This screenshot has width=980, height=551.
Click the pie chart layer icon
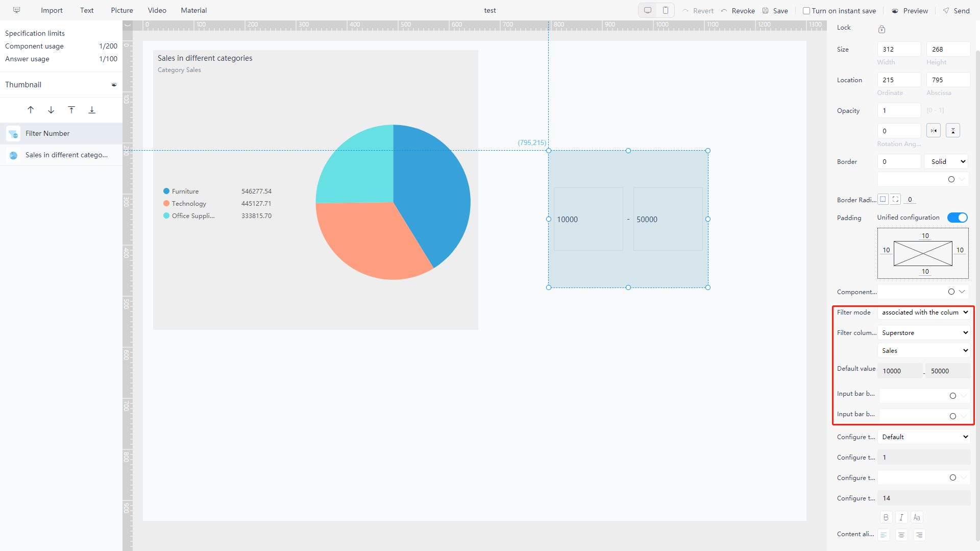click(13, 155)
